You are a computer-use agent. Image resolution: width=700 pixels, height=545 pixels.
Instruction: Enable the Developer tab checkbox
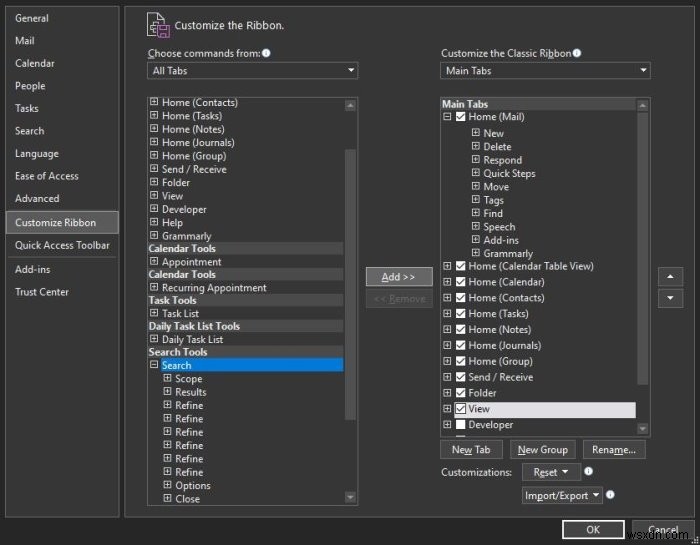coord(461,424)
